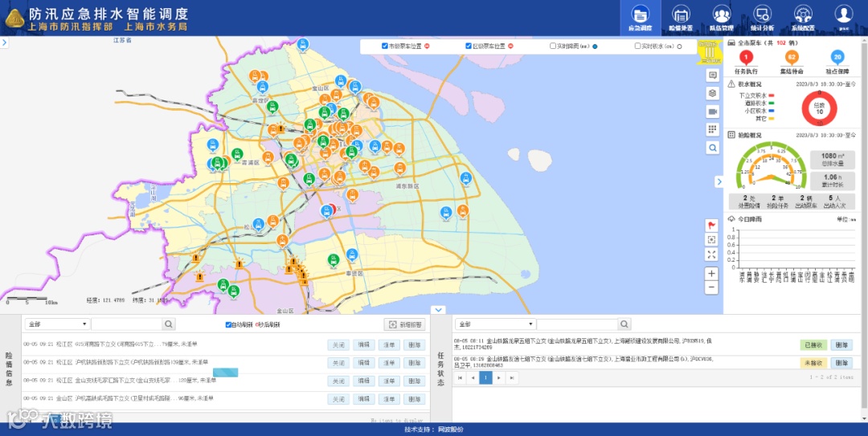Zoom in the map with plus button
Screen dimensions: 868x436
(x=711, y=274)
